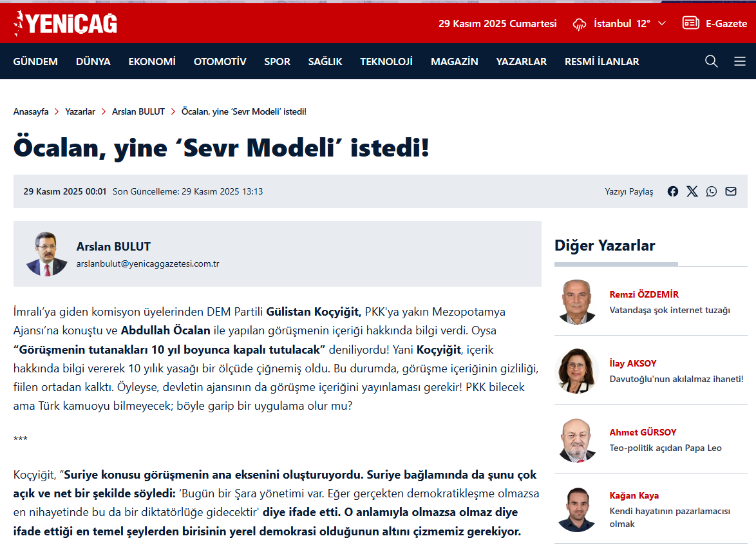The width and height of the screenshot is (756, 545).
Task: Open Remzi ÖZDEMİR's column
Action: [x=644, y=294]
